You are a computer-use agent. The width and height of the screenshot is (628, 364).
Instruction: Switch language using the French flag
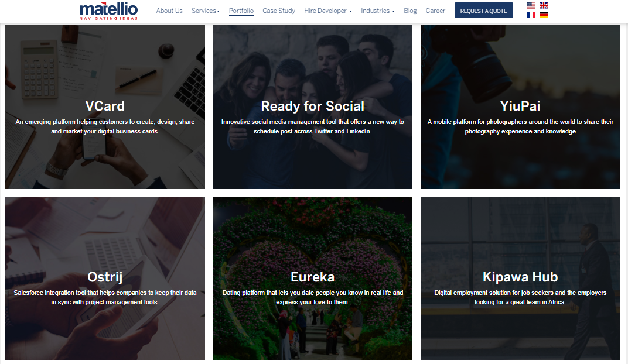point(531,15)
